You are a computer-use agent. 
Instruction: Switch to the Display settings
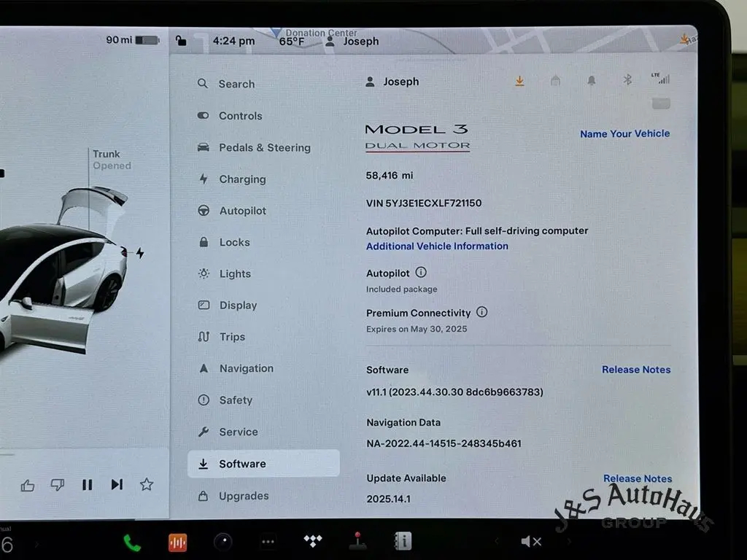coord(263,306)
